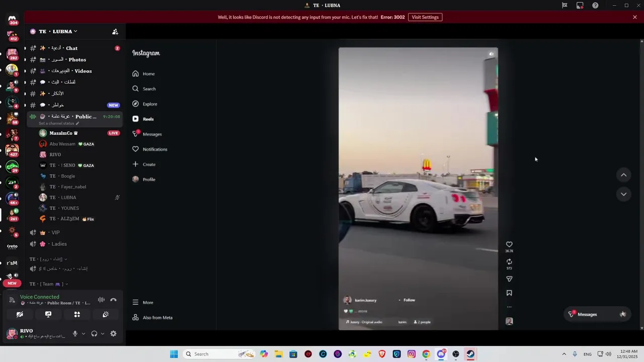The width and height of the screenshot is (644, 362).
Task: Save the reel with bookmark icon
Action: (x=509, y=293)
